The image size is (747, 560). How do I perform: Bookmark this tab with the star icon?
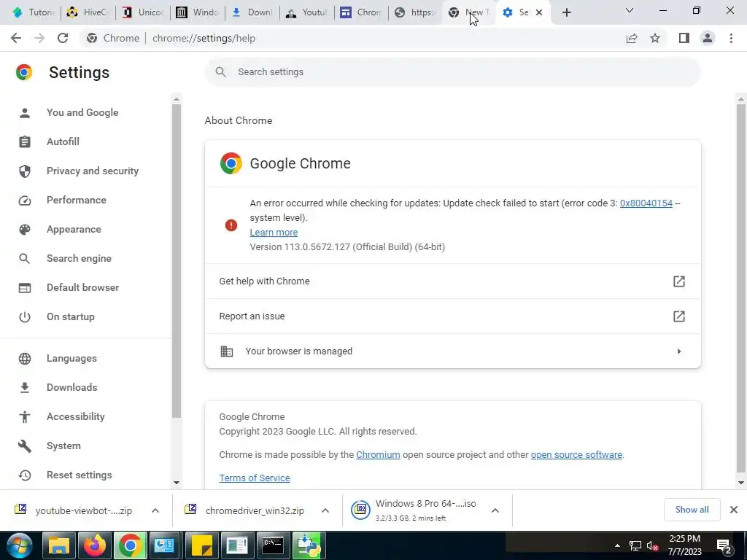(x=655, y=38)
